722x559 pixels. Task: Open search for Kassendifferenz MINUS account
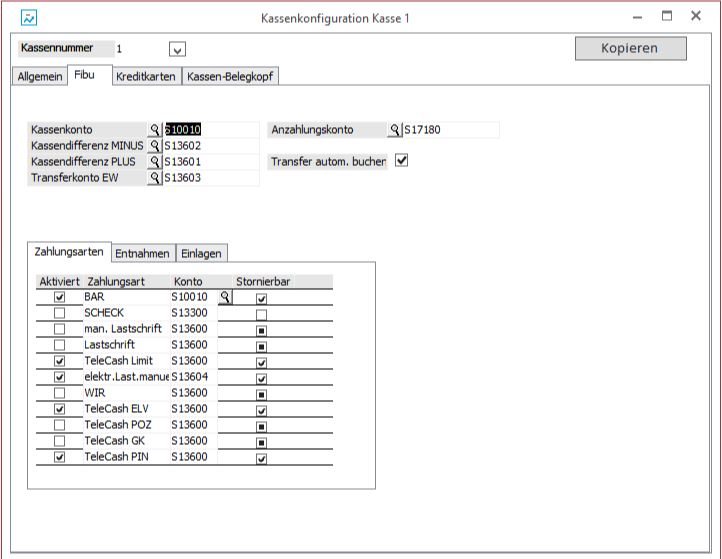click(x=155, y=146)
